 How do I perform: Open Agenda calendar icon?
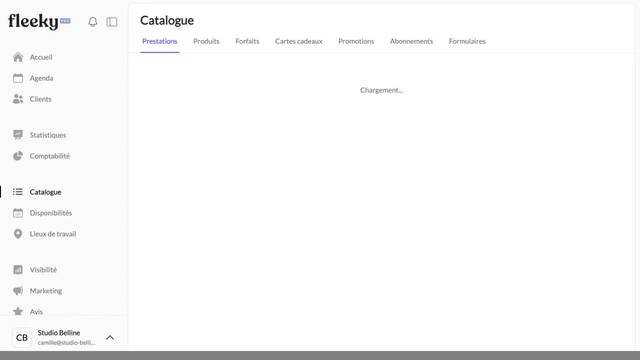tap(18, 78)
